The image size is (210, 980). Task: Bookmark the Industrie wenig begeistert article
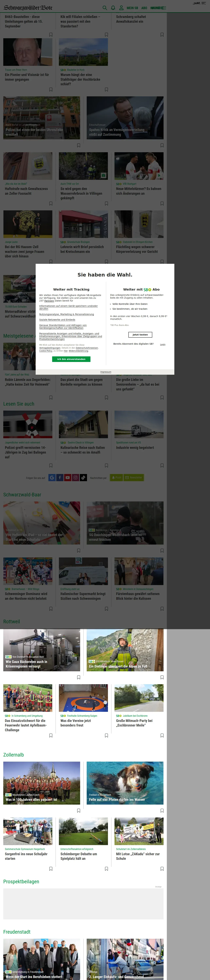coord(162,465)
